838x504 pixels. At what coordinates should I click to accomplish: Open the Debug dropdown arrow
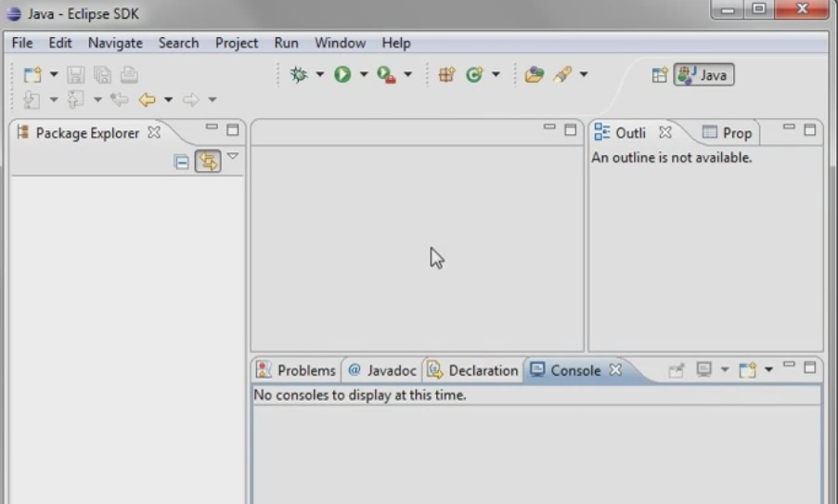coord(319,74)
